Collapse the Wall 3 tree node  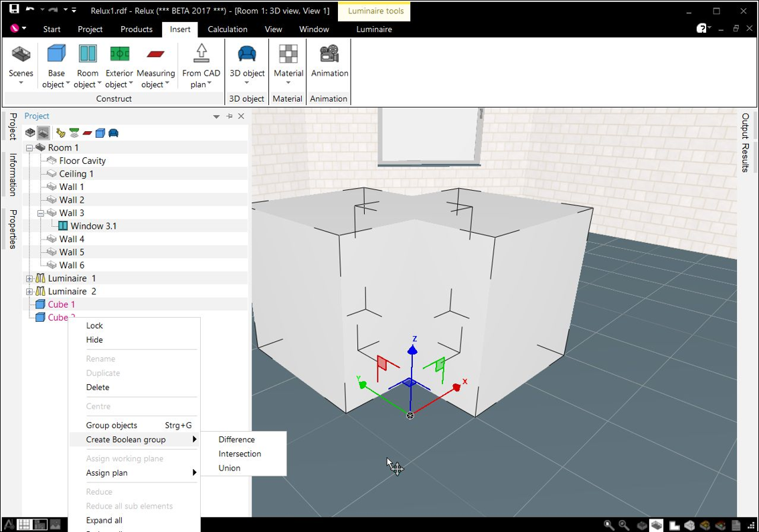pos(41,213)
